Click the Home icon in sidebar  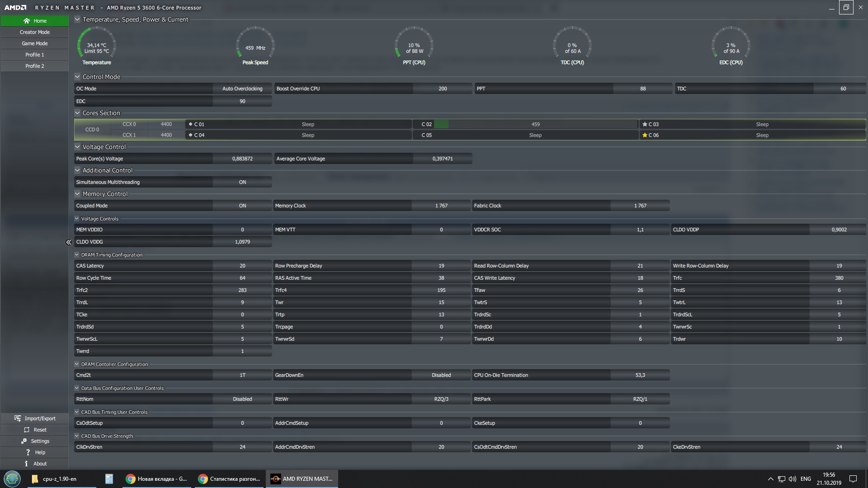27,21
